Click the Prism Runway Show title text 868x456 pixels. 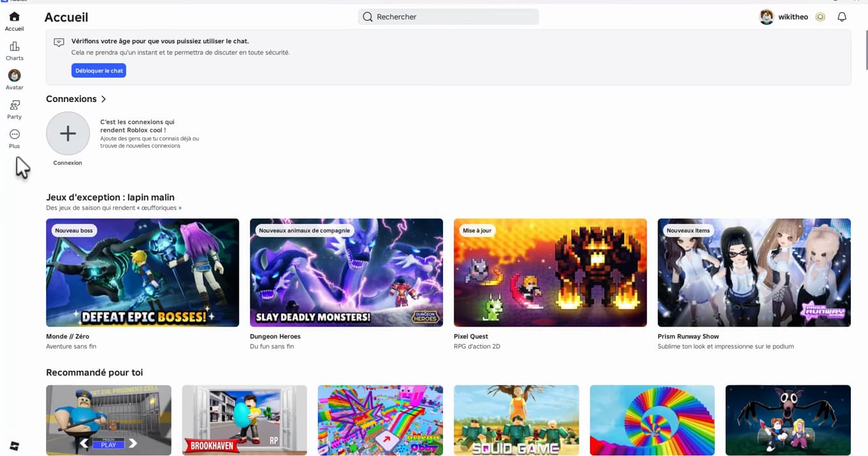(x=688, y=336)
